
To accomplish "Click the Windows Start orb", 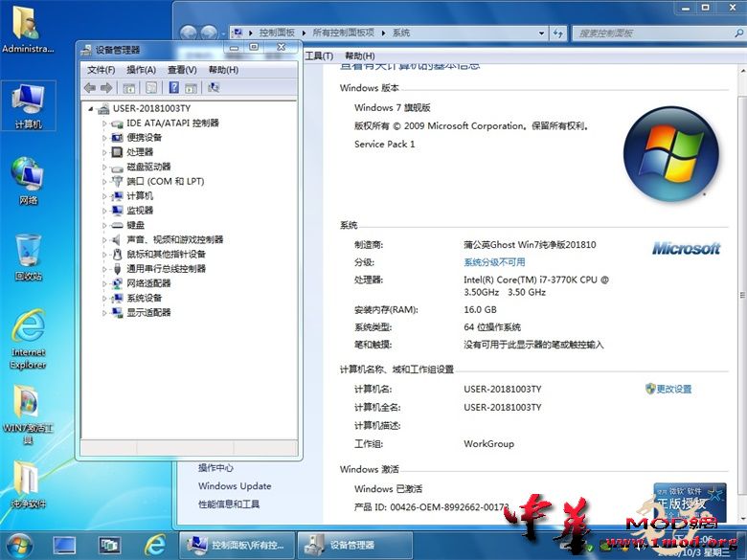I will [18, 545].
